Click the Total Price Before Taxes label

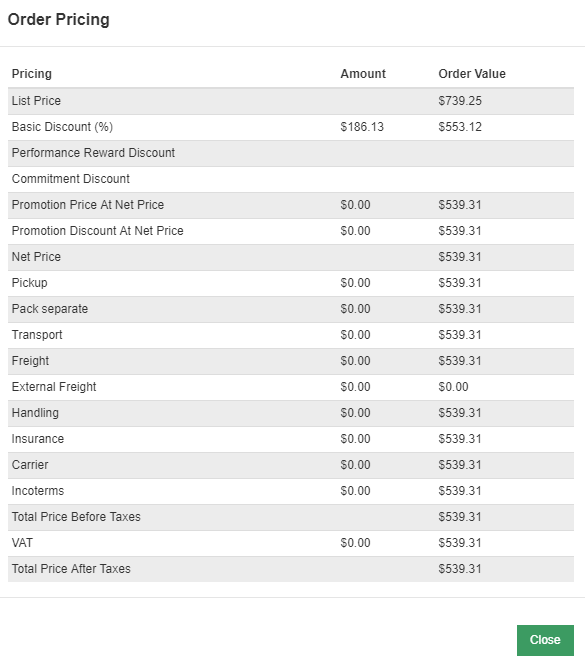pos(76,517)
